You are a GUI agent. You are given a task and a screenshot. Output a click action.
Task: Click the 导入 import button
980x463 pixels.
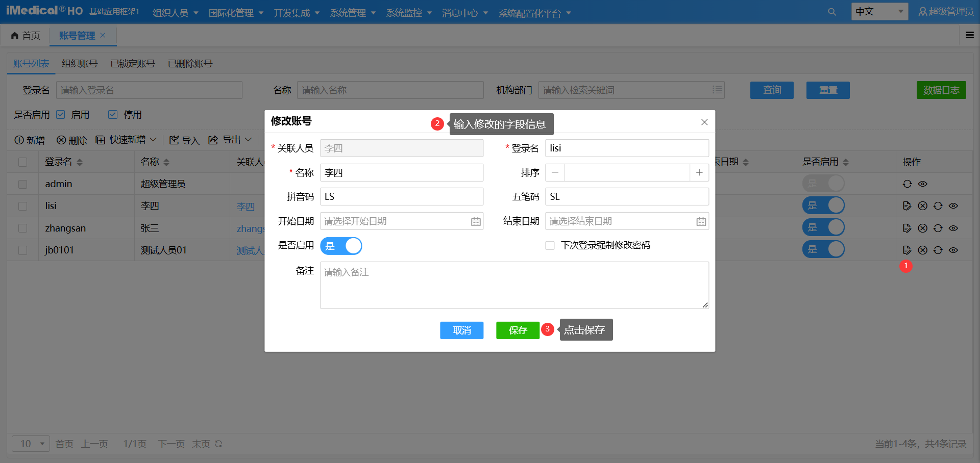(184, 140)
